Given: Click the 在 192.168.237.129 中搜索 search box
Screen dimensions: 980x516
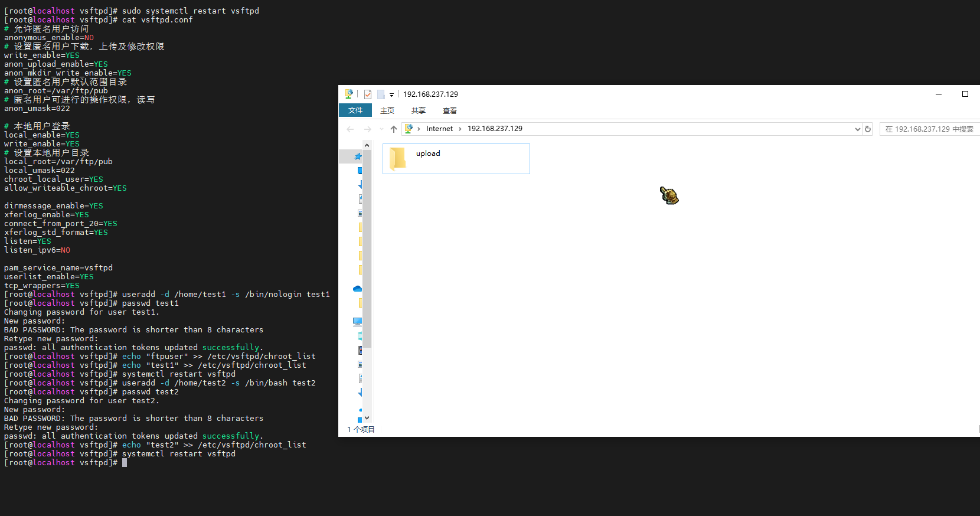Looking at the screenshot, I should click(x=929, y=129).
